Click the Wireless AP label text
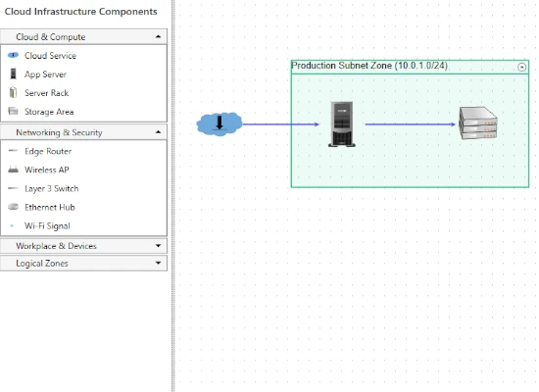 pos(46,170)
